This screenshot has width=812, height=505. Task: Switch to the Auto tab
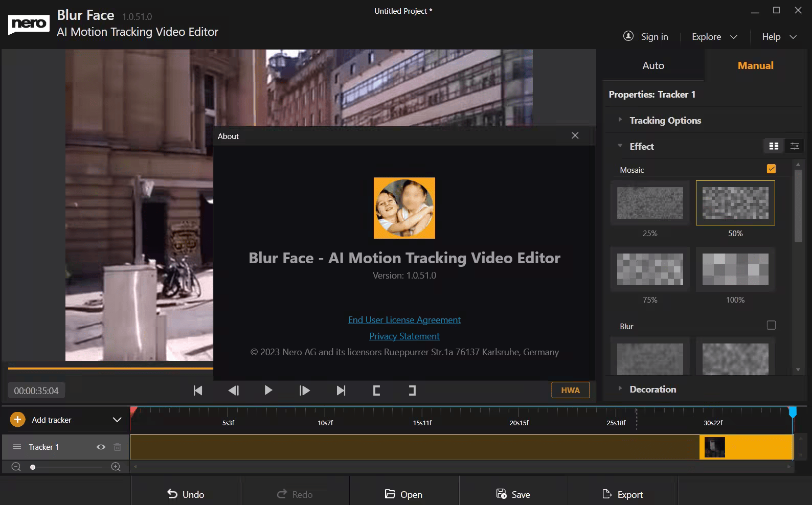(653, 65)
